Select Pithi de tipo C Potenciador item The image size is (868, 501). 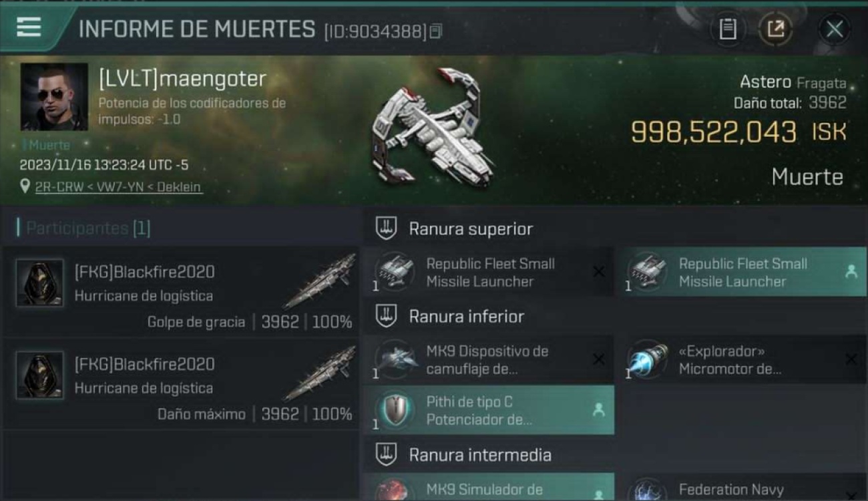[488, 410]
